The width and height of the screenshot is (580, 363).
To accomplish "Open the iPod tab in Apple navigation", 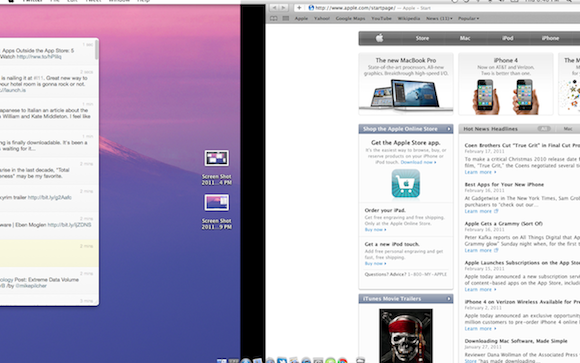I will (508, 38).
